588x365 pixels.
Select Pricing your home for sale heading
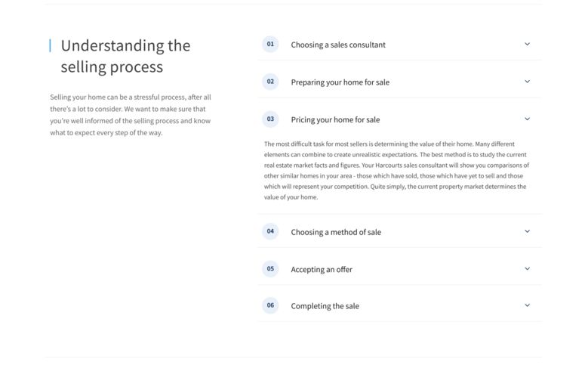pos(335,120)
